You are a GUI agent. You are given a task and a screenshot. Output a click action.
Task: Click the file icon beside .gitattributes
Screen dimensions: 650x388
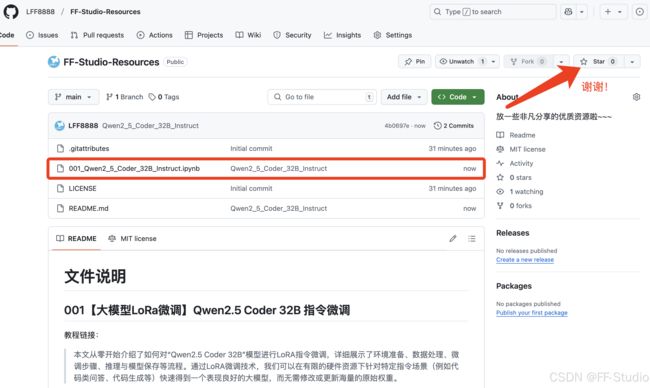pyautogui.click(x=60, y=148)
